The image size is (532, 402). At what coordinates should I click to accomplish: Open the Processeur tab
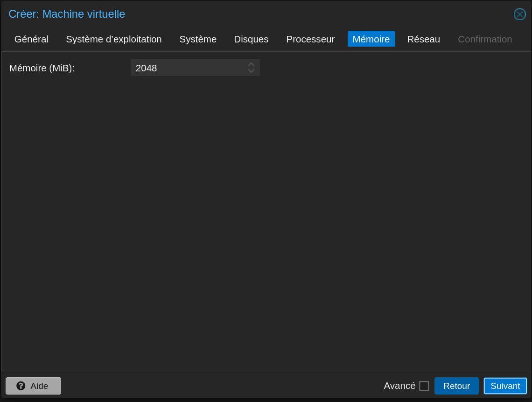coord(310,39)
